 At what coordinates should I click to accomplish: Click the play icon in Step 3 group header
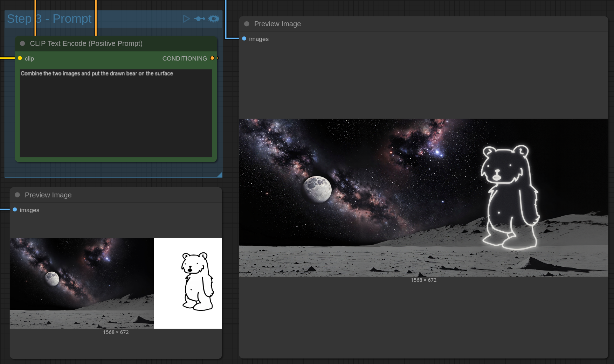[186, 19]
